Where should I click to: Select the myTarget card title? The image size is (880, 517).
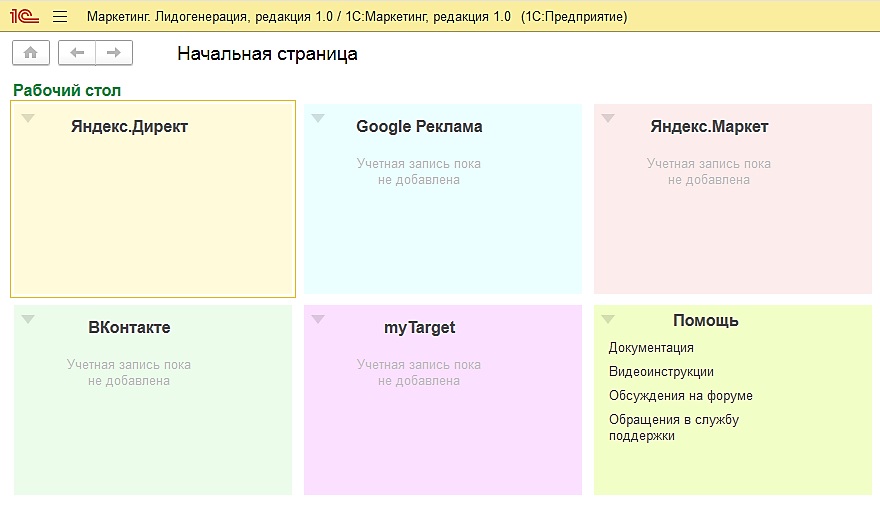pyautogui.click(x=419, y=328)
